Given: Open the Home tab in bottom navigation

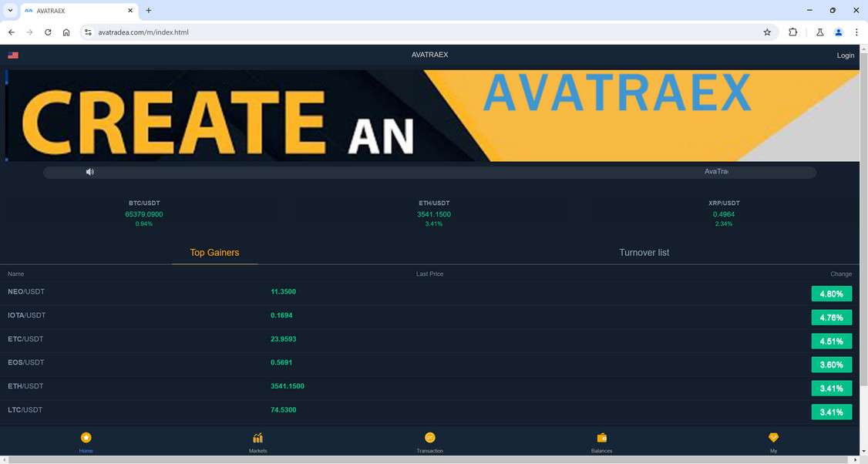Looking at the screenshot, I should click(x=86, y=440).
